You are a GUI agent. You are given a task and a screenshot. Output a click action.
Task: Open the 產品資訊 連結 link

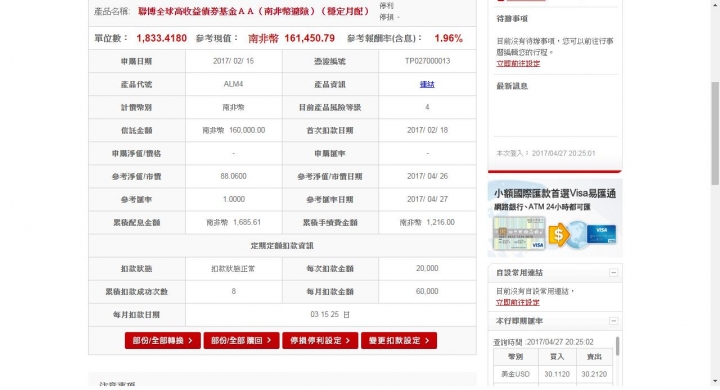tap(427, 84)
